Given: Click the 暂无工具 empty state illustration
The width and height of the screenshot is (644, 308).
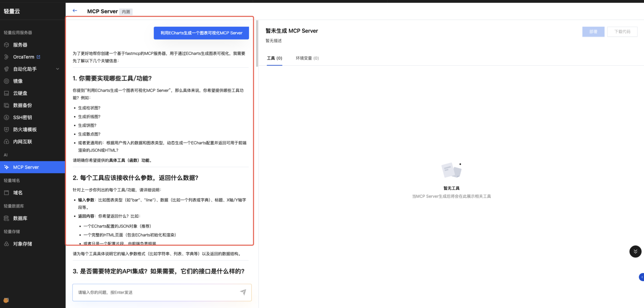Looking at the screenshot, I should (451, 170).
